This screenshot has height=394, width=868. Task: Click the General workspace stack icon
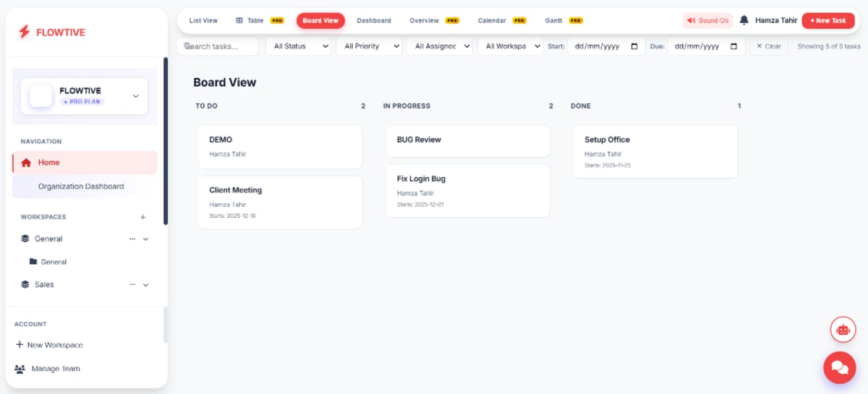coord(25,239)
